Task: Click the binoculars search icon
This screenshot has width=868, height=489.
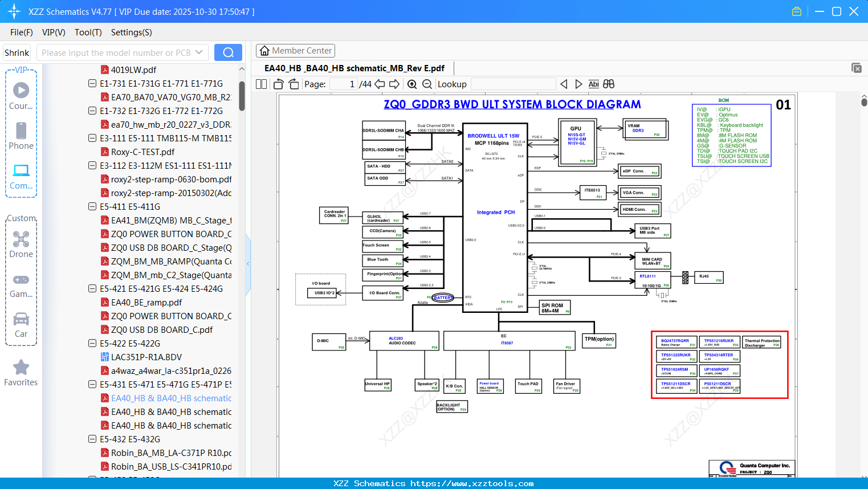Action: [x=609, y=84]
